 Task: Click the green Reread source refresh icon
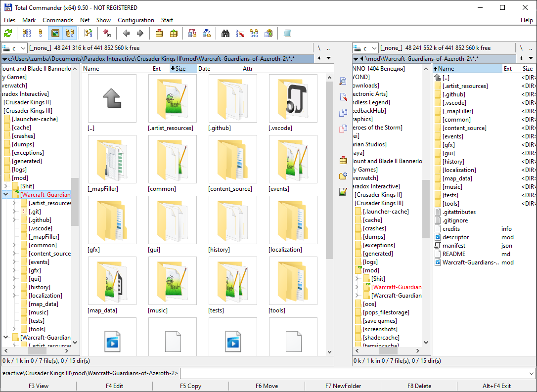click(8, 33)
